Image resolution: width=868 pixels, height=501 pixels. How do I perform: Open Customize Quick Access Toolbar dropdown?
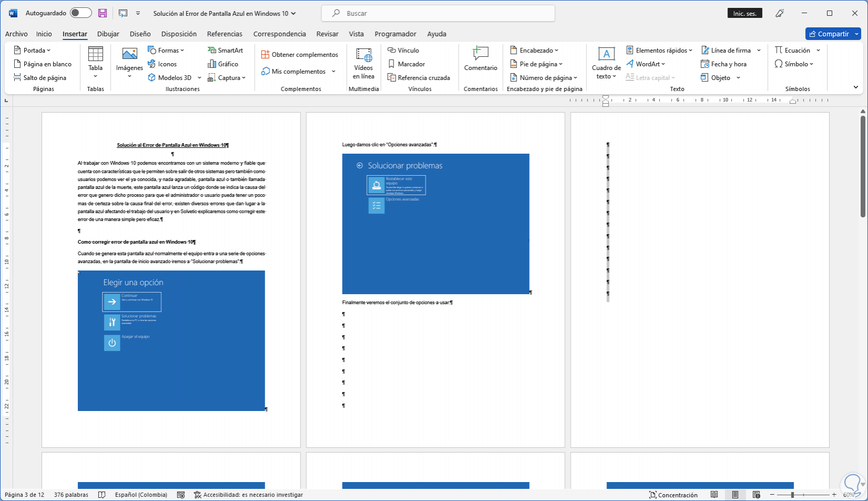tap(138, 13)
